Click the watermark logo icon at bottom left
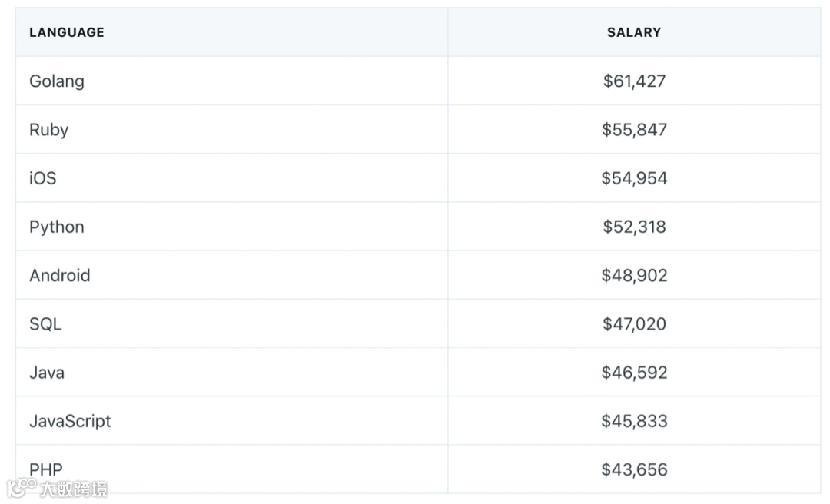 22,488
